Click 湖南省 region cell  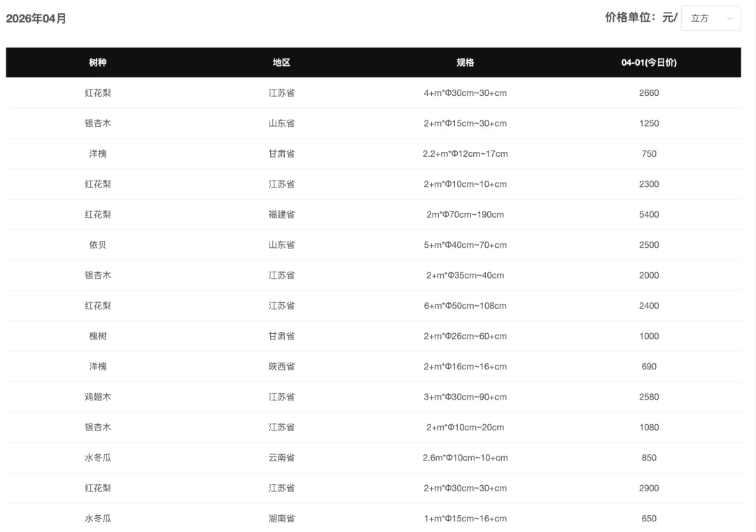pyautogui.click(x=281, y=518)
